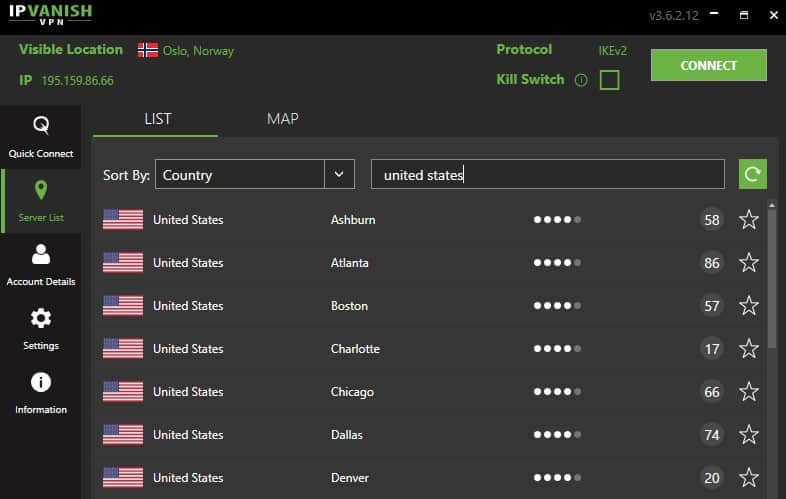Select the Dallas city name
The width and height of the screenshot is (786, 499).
pos(346,435)
